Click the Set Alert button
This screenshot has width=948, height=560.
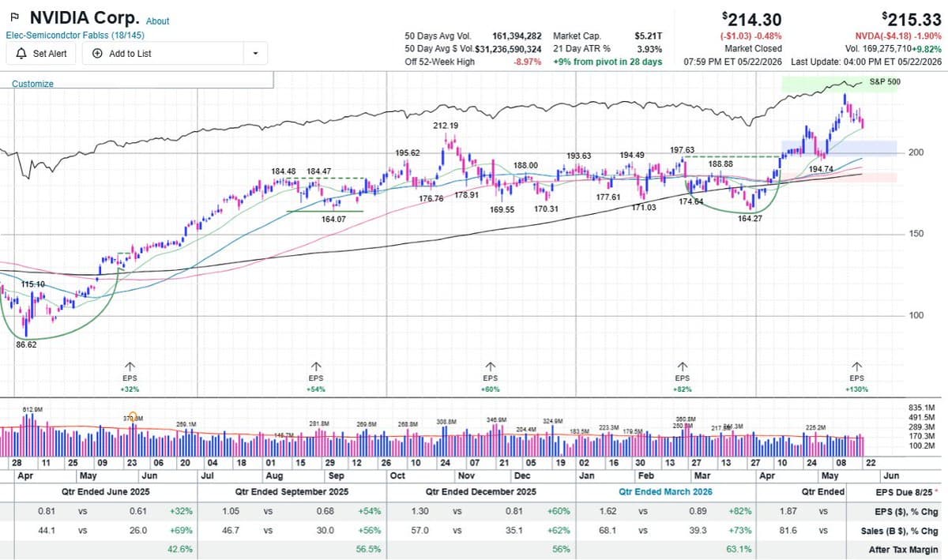pyautogui.click(x=41, y=54)
